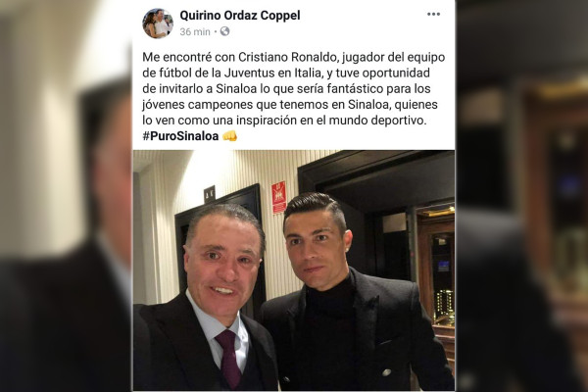Open the attached selfie photo

click(294, 270)
